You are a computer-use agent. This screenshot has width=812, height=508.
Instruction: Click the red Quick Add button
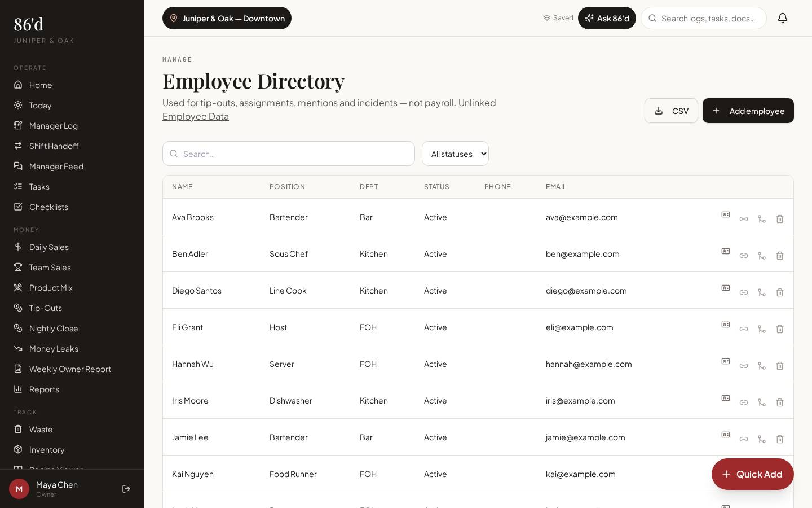tap(753, 474)
